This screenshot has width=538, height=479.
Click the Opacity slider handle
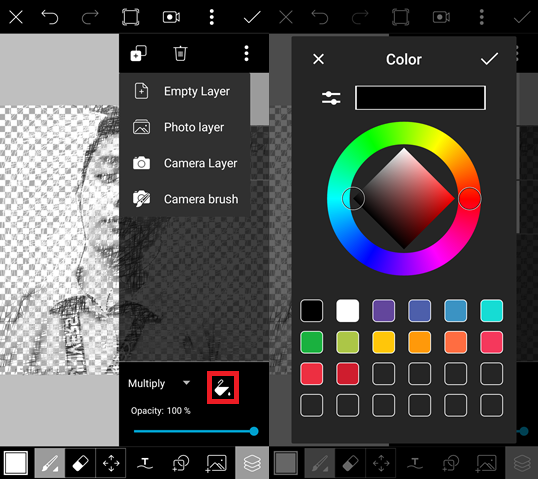pos(254,431)
